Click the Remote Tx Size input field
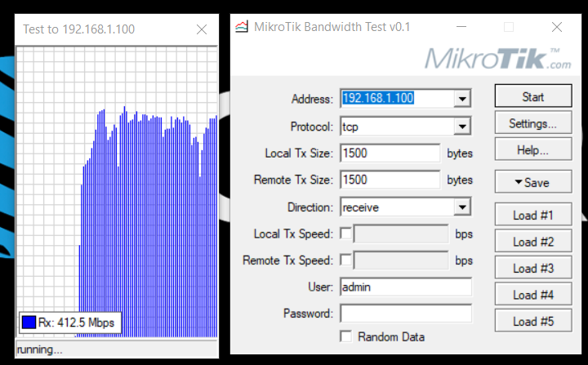 tap(390, 180)
